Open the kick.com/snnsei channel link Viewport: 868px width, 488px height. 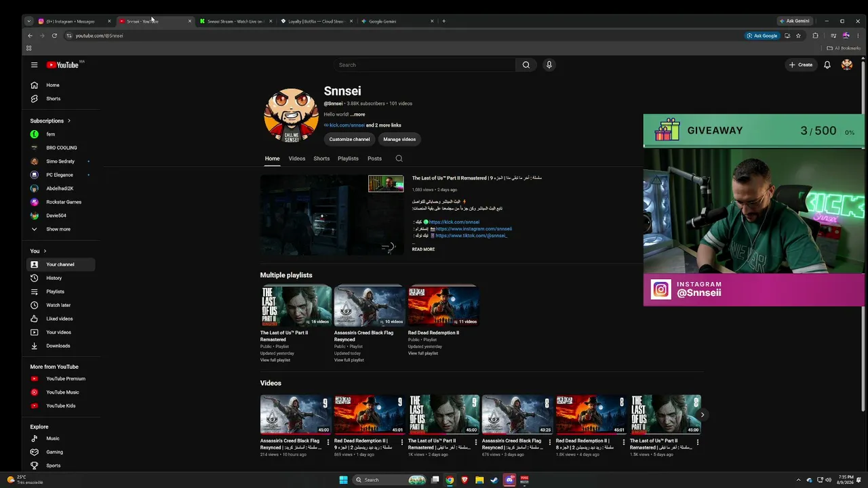point(347,125)
